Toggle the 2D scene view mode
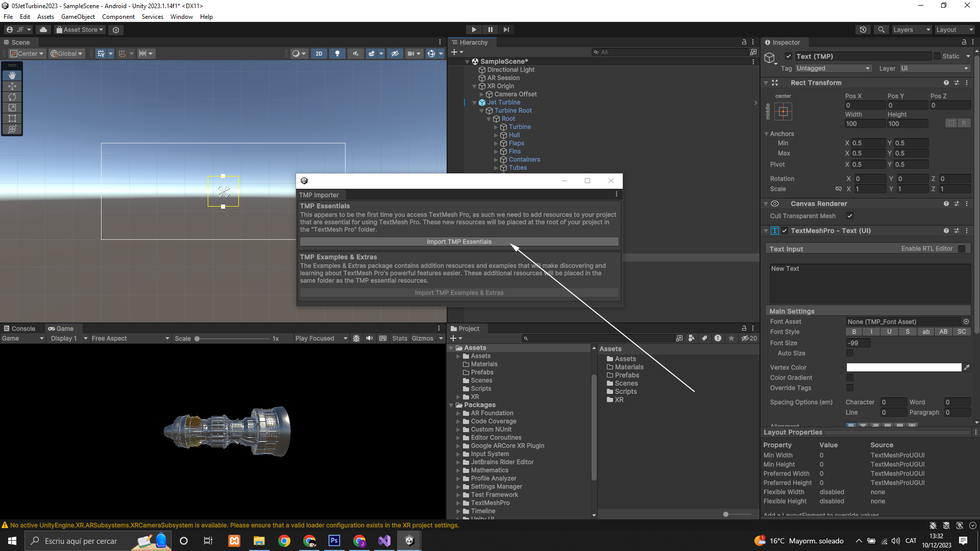Screen dimensions: 980x551 319,54
